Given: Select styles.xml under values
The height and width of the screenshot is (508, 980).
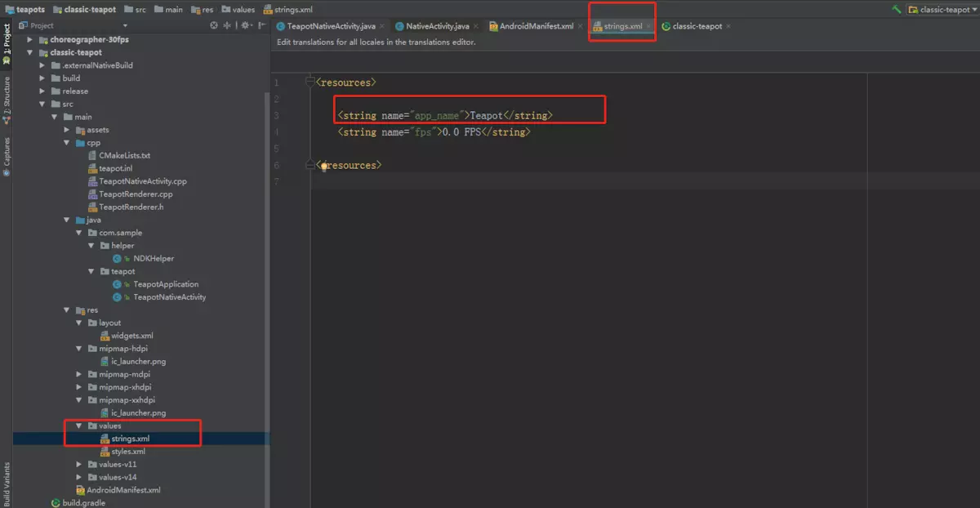Looking at the screenshot, I should [x=122, y=452].
